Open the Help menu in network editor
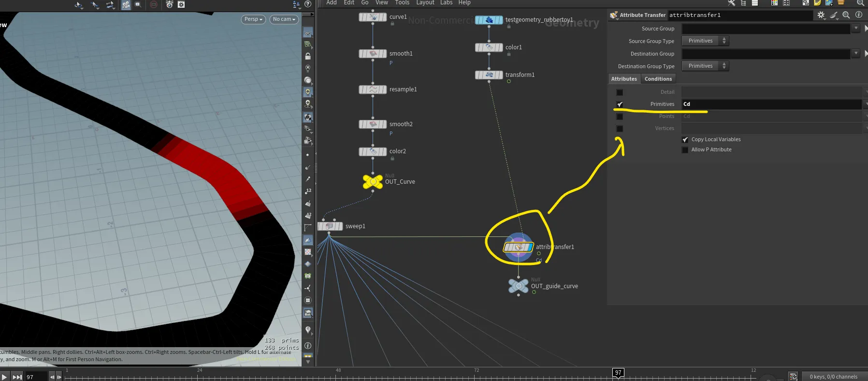Viewport: 868px width, 381px height. (x=464, y=3)
